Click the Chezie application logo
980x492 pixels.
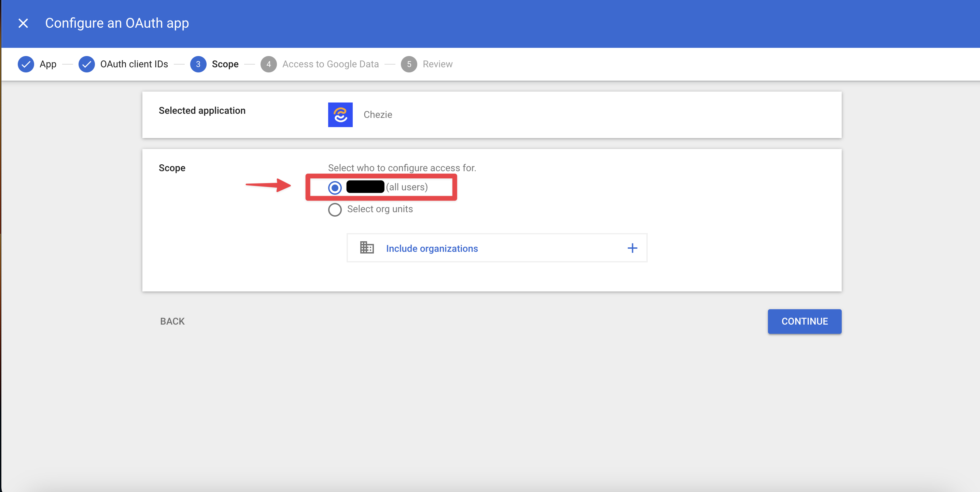coord(340,114)
